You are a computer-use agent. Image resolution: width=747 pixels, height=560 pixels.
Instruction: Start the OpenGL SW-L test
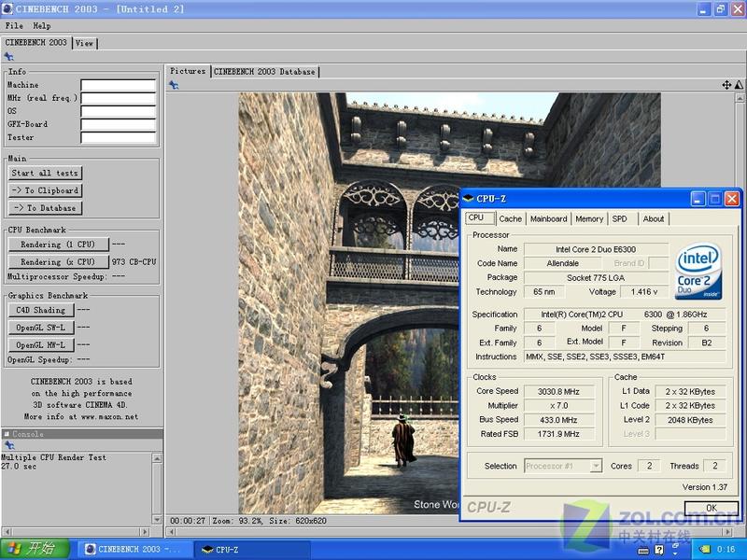click(x=41, y=328)
